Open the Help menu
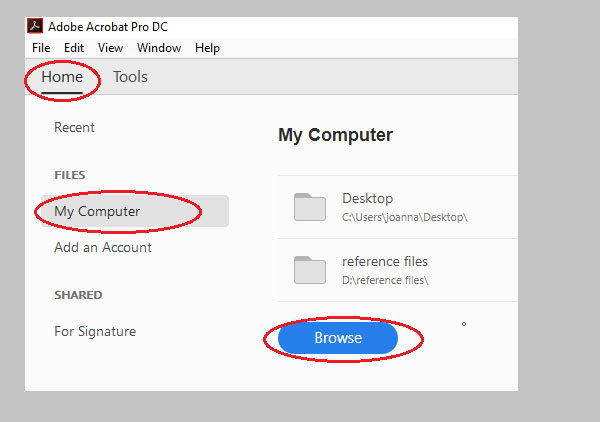Image resolution: width=600 pixels, height=422 pixels. click(207, 48)
